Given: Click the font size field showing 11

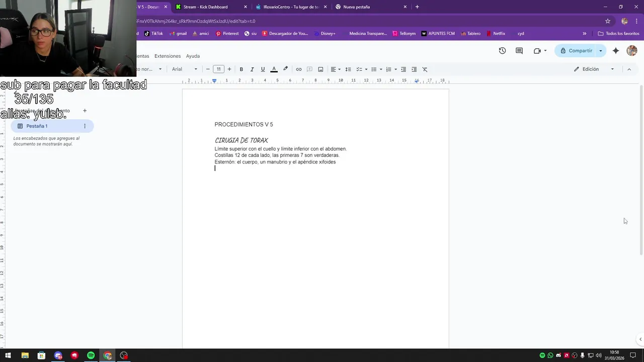Looking at the screenshot, I should 218,69.
